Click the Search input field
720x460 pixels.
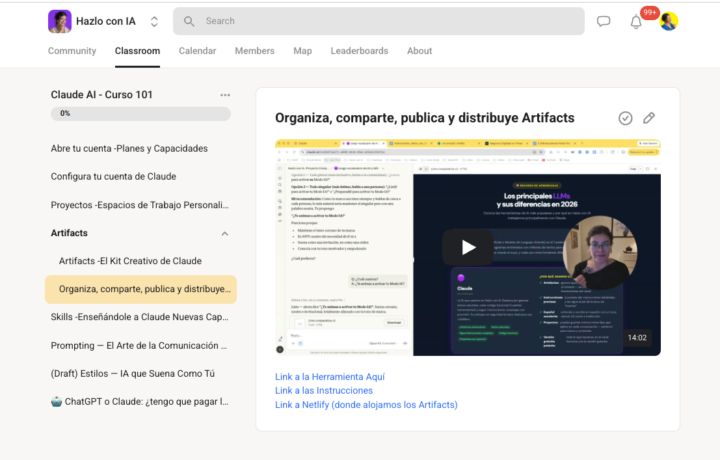click(378, 21)
